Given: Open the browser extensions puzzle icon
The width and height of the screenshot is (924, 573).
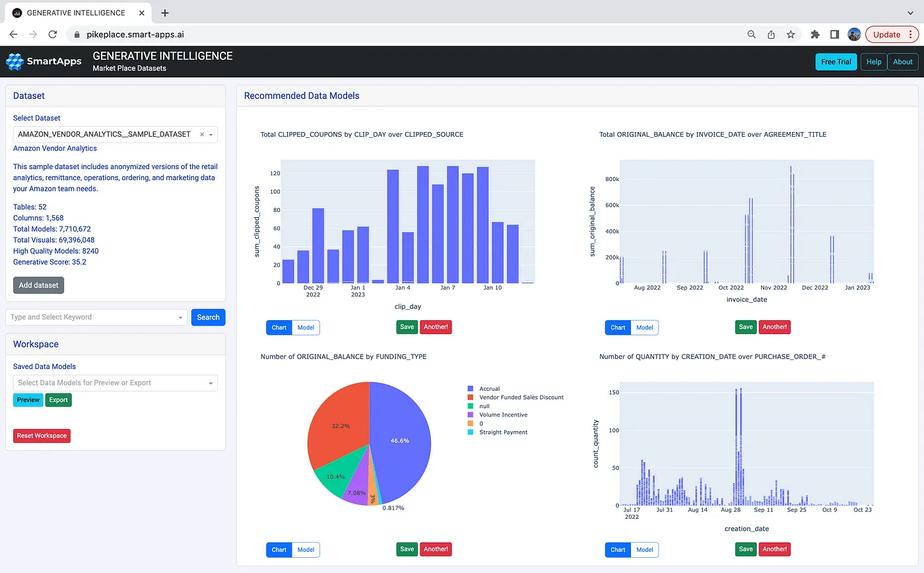Looking at the screenshot, I should tap(815, 34).
